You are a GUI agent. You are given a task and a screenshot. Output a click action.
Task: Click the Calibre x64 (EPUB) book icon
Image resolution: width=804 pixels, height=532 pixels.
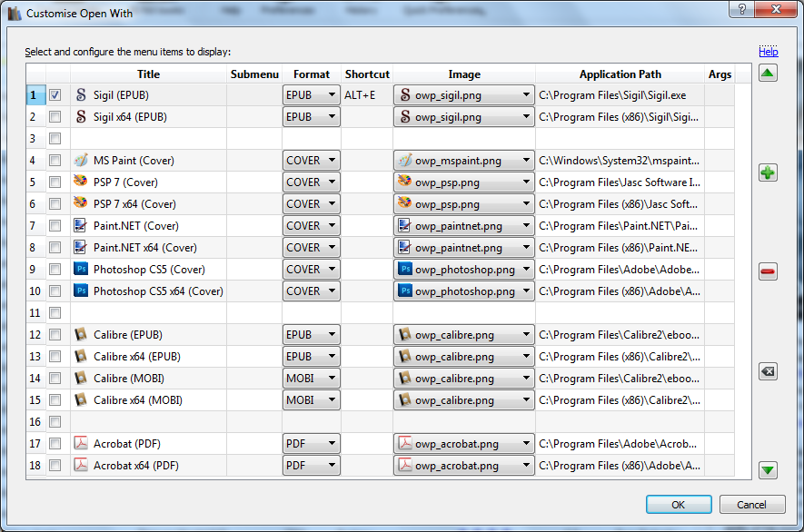[x=81, y=356]
